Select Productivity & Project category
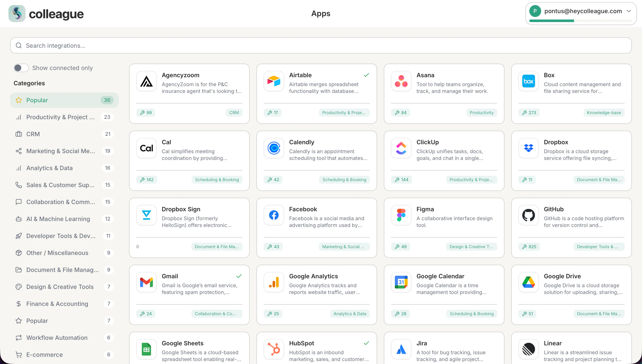642x364 pixels. (65, 117)
